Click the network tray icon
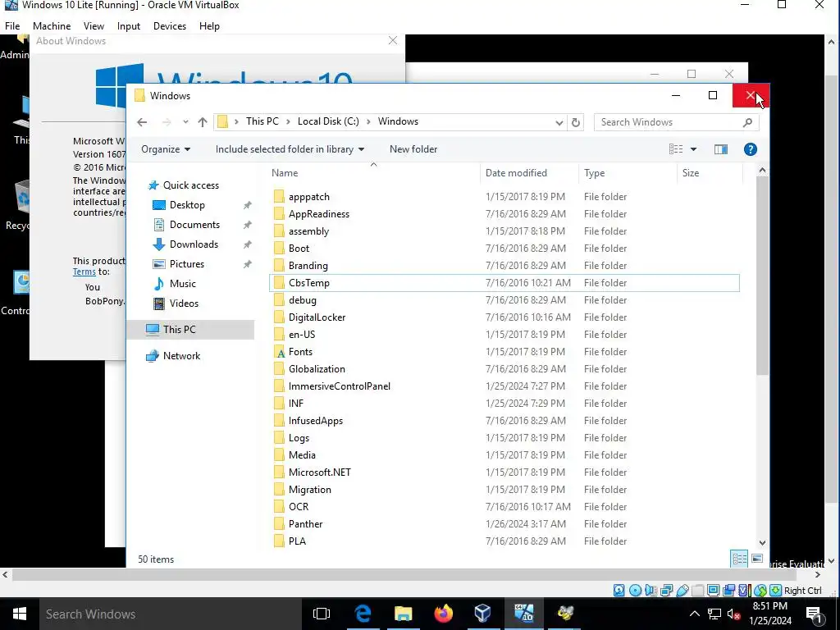The image size is (840, 630). (714, 614)
